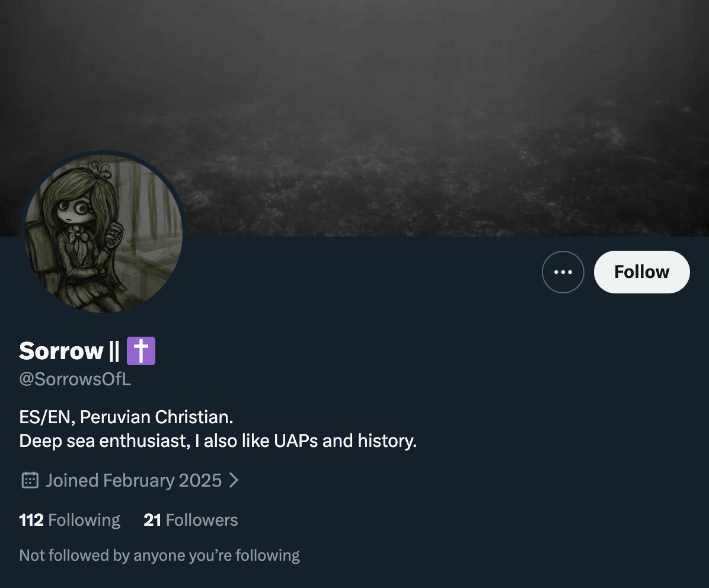The height and width of the screenshot is (588, 709).
Task: Open the Joined February 2025 details
Action: pos(134,481)
